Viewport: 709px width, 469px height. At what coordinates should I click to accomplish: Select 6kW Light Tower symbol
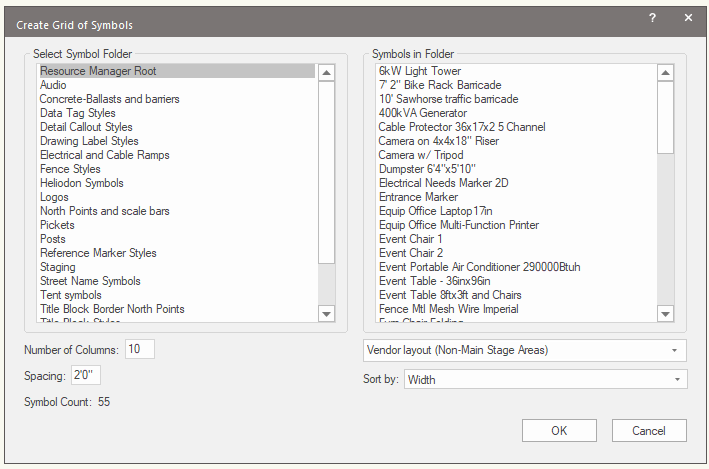[x=419, y=71]
